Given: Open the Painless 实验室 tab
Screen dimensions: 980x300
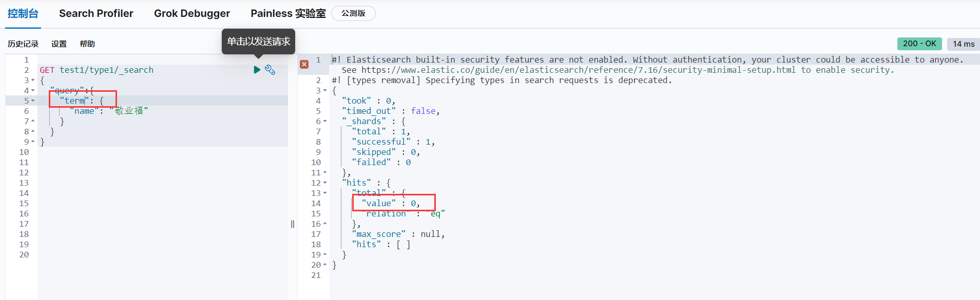Looking at the screenshot, I should tap(288, 13).
